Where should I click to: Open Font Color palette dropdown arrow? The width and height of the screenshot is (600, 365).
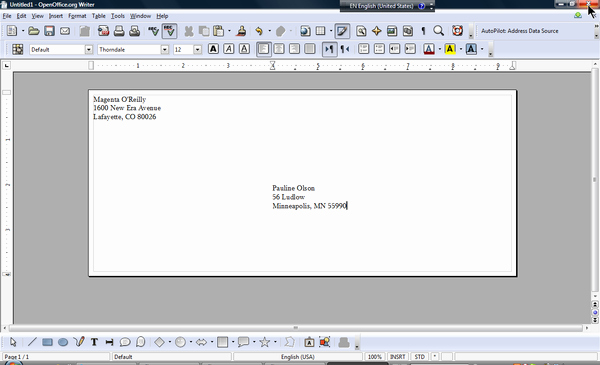pyautogui.click(x=439, y=49)
